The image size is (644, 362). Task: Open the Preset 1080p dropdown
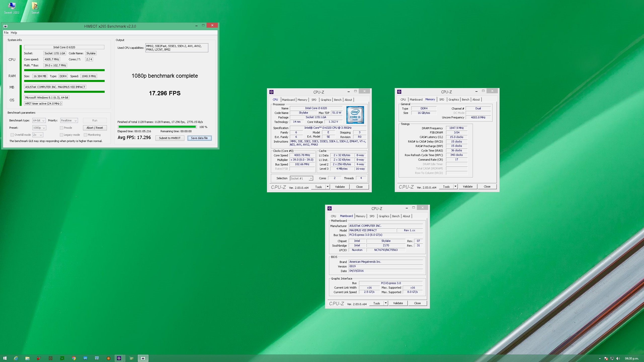pos(39,128)
